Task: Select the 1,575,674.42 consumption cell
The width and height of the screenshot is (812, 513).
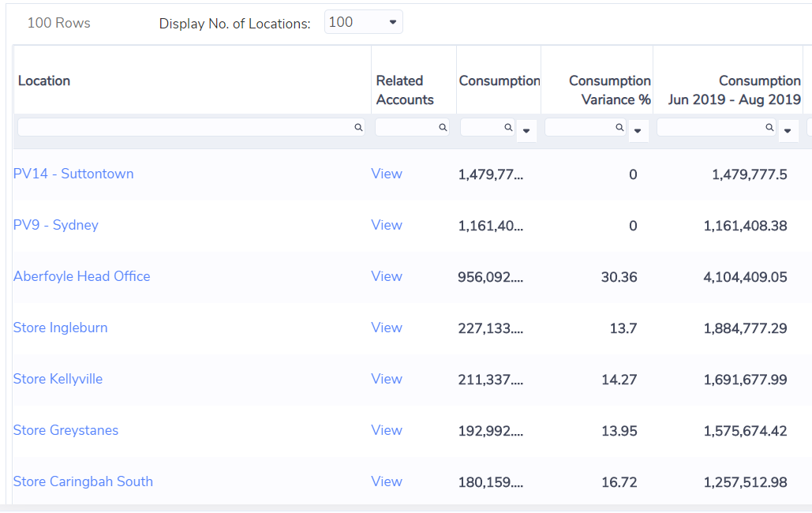Action: coord(745,431)
